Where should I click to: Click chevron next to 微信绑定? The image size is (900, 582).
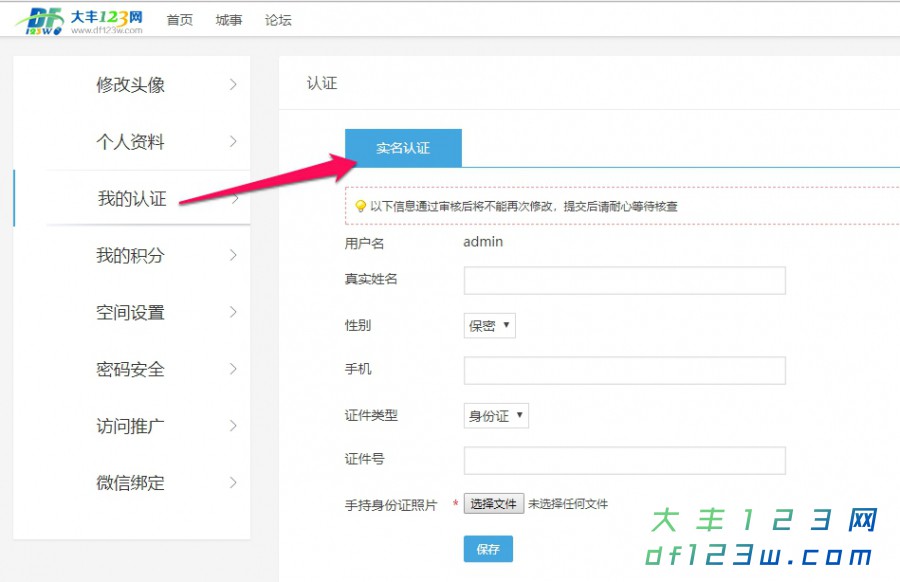pyautogui.click(x=233, y=483)
